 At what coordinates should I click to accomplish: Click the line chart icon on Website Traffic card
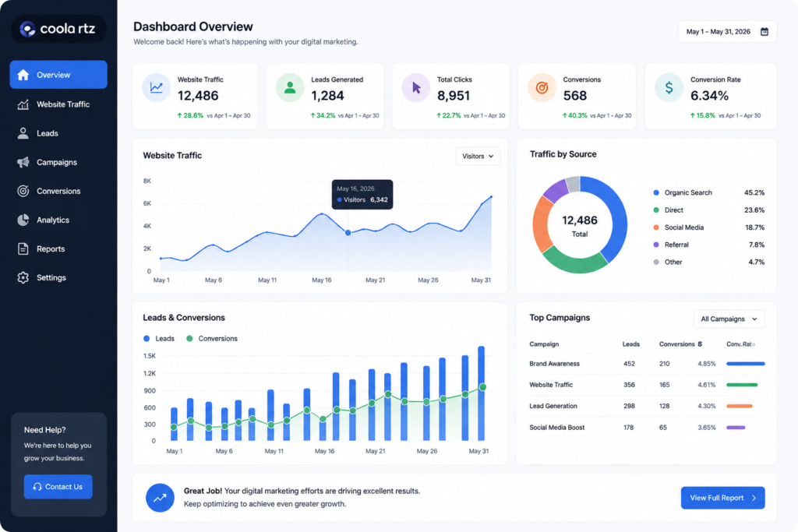click(156, 87)
